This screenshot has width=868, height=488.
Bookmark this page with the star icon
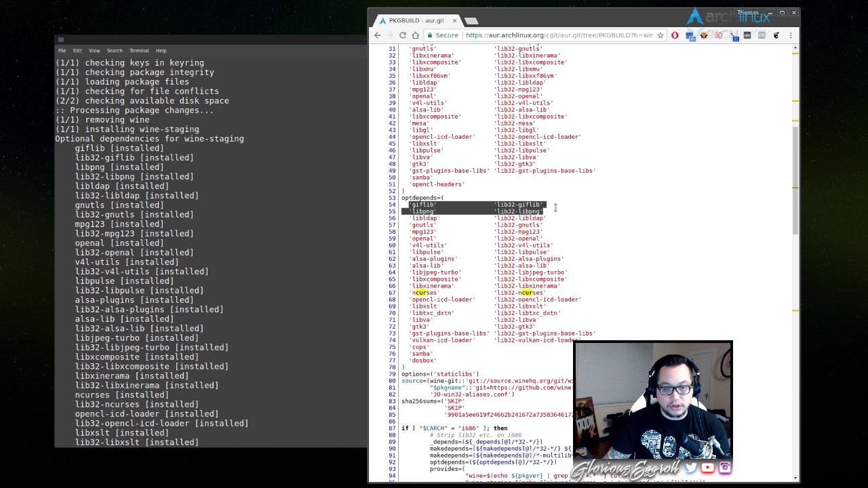point(660,35)
